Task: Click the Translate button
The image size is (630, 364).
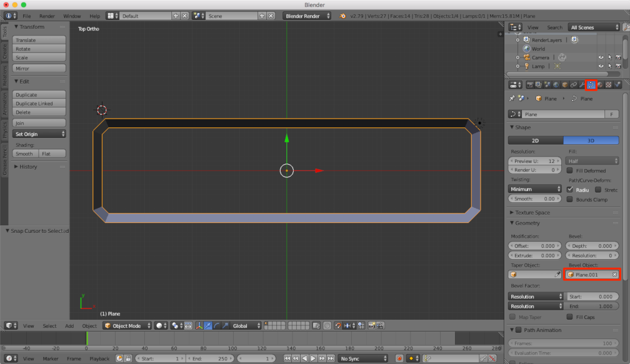Action: (39, 40)
